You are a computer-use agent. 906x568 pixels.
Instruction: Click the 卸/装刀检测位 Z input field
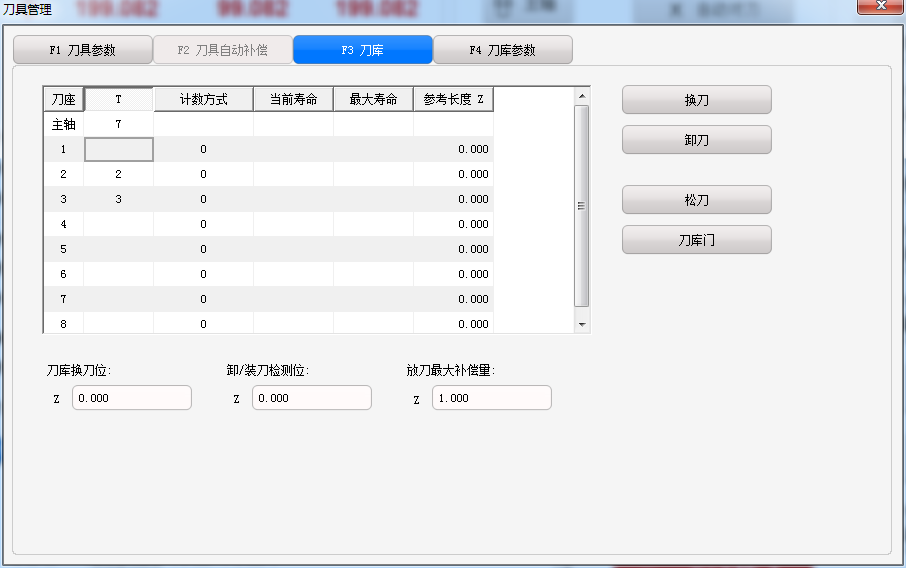(x=311, y=398)
